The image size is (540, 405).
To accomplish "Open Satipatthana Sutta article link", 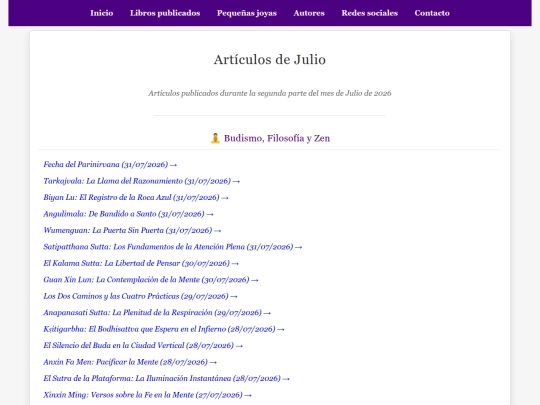I will click(x=173, y=247).
